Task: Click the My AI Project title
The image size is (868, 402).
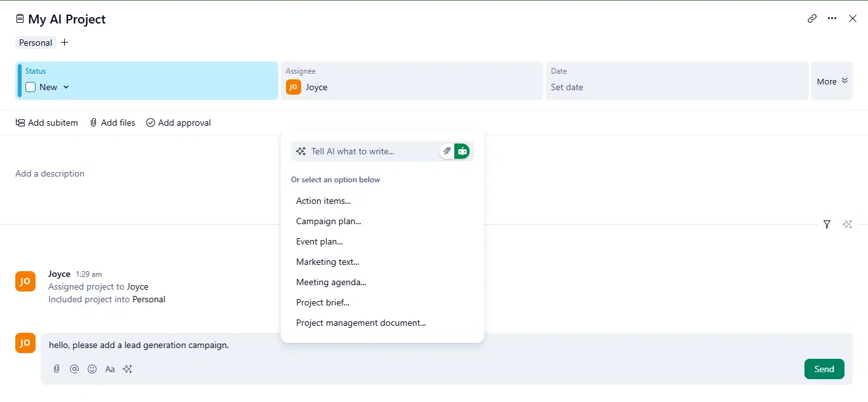Action: point(67,19)
